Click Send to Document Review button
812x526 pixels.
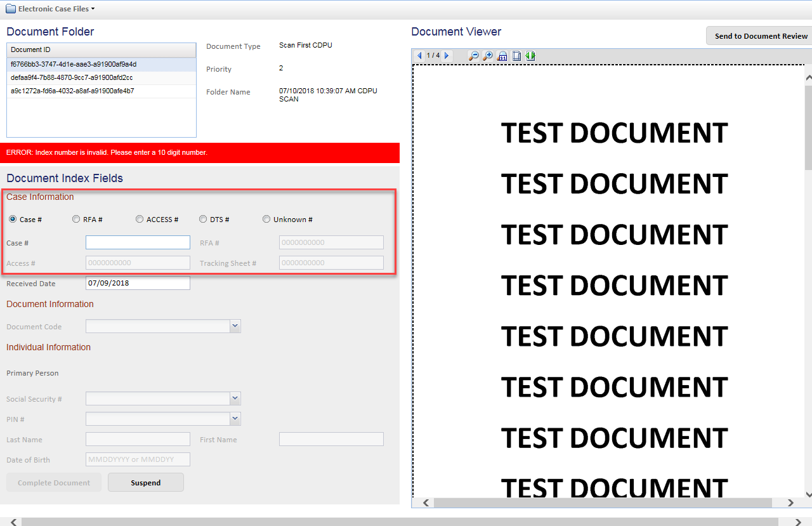(761, 36)
